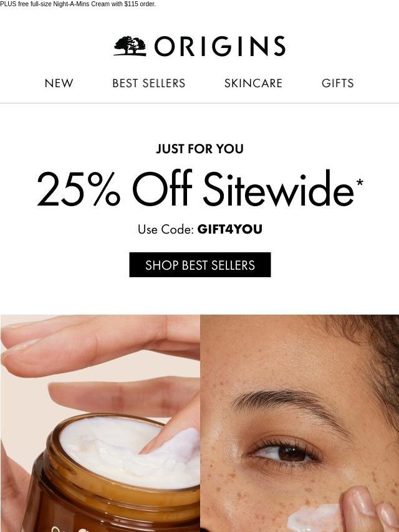This screenshot has width=399, height=532.
Task: Click the GIFT4YOU promo code text
Action: click(229, 229)
